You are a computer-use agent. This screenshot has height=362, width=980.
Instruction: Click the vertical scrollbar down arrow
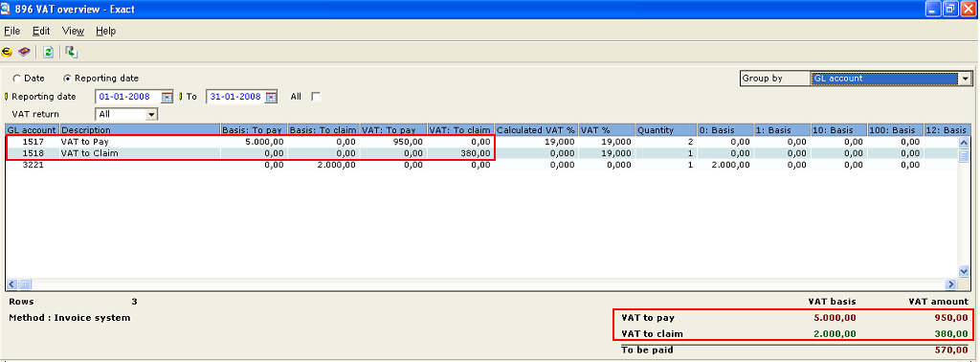pos(963,271)
